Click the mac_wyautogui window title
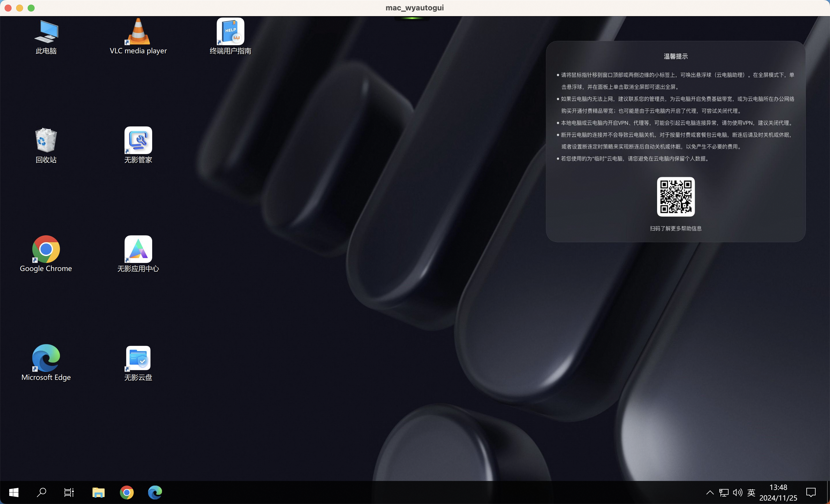 [415, 8]
